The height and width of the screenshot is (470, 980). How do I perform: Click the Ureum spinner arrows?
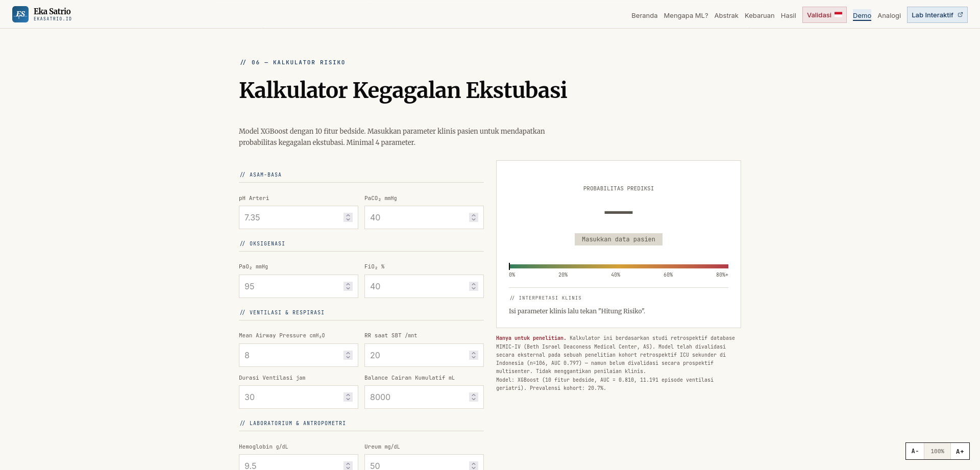click(474, 465)
